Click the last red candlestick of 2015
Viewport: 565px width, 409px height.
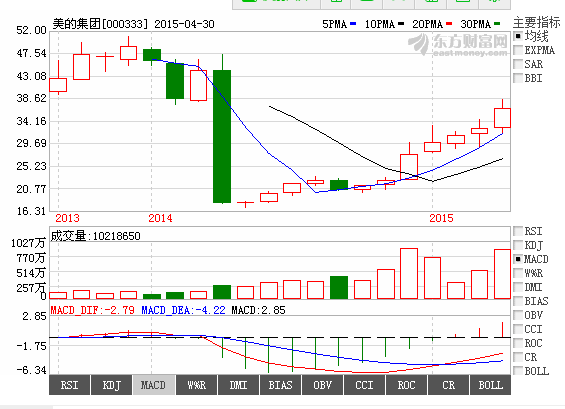pyautogui.click(x=502, y=118)
